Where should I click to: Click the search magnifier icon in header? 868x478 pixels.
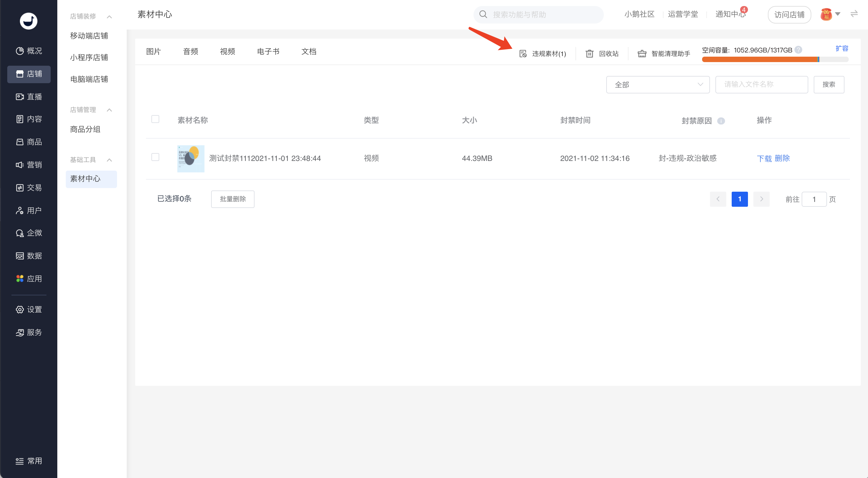click(483, 14)
